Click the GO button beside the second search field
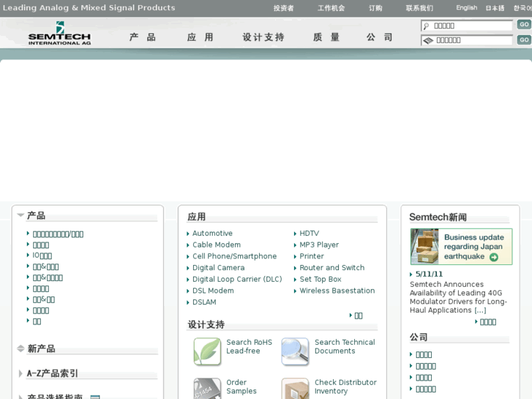Viewport: 532px width, 399px height. pyautogui.click(x=524, y=40)
